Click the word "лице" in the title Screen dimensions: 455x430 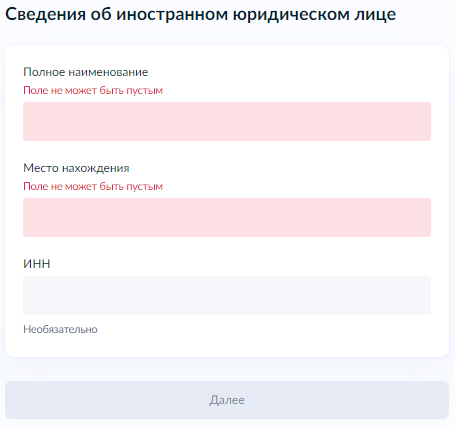pyautogui.click(x=375, y=15)
